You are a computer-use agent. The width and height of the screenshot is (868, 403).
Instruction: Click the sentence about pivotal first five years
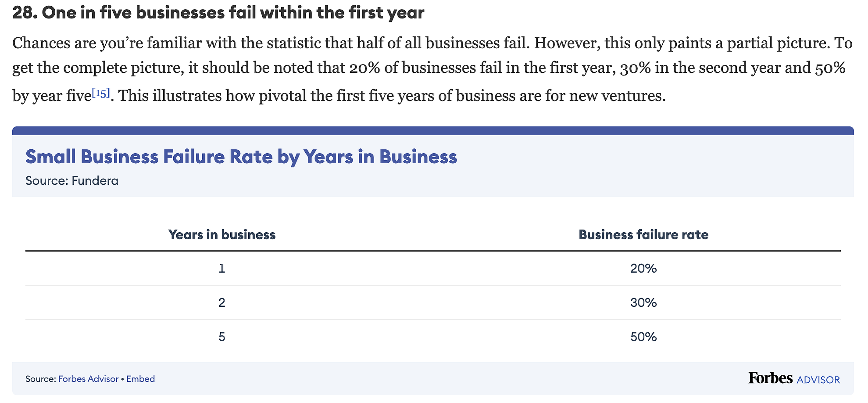(392, 95)
